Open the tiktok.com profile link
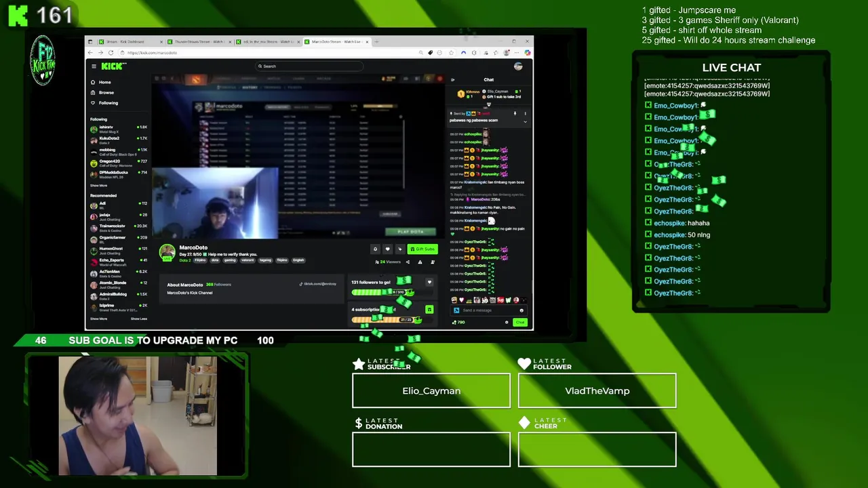 319,284
